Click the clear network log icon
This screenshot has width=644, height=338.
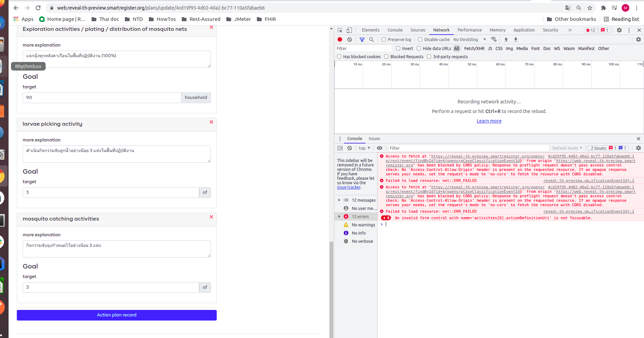coord(349,39)
